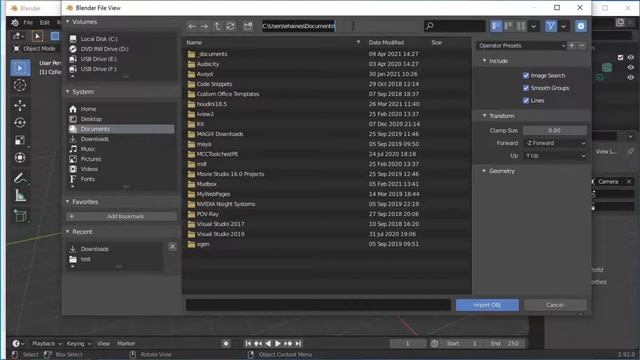The height and width of the screenshot is (360, 640).
Task: Select the Transform tool in Blender toolbar
Action: (x=20, y=158)
